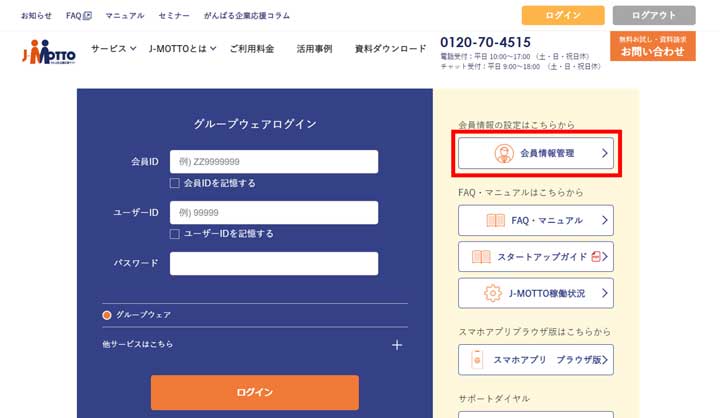Click the phone number 0120-70-4515
This screenshot has width=720, height=418.
(485, 42)
